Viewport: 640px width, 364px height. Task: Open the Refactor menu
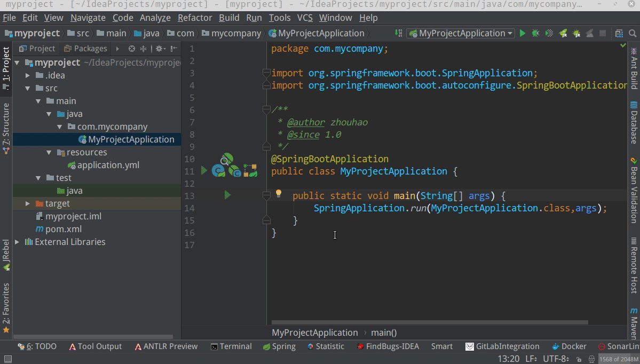click(195, 18)
